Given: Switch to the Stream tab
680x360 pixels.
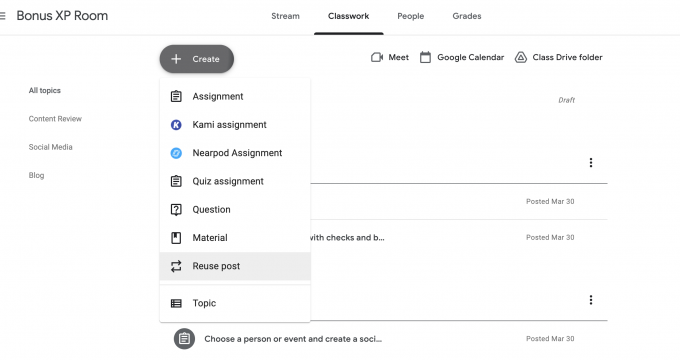Looking at the screenshot, I should click(x=285, y=16).
